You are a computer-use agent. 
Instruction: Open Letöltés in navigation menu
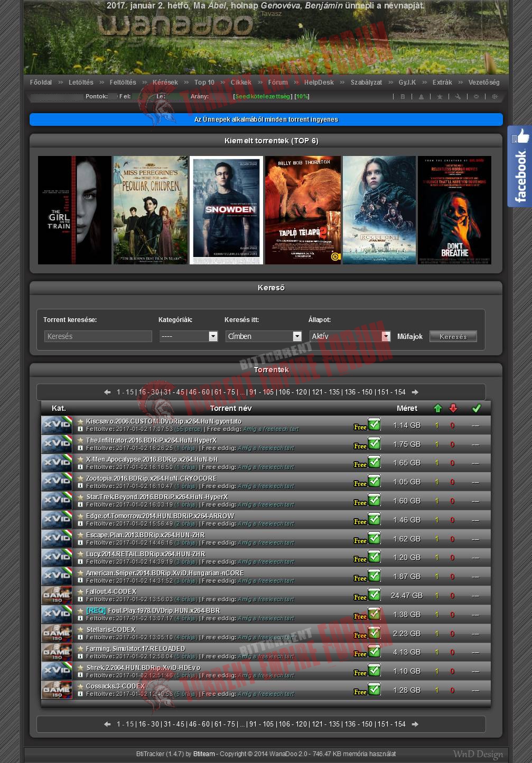(81, 82)
